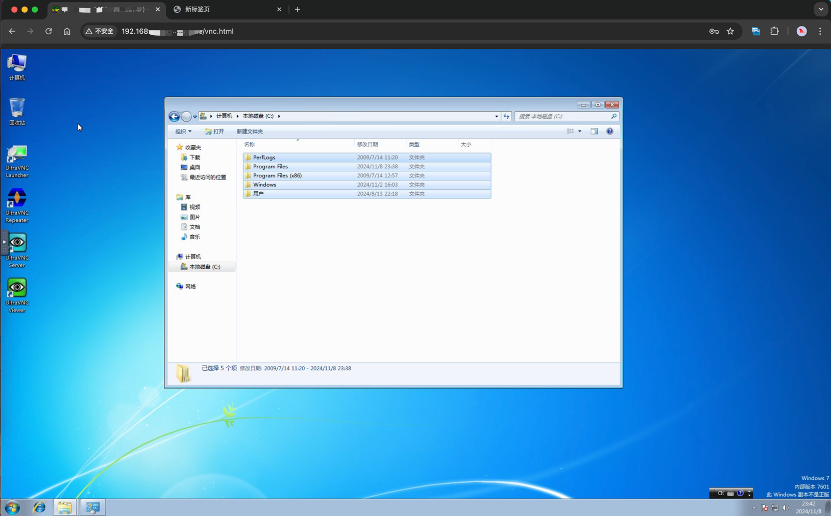Viewport: 832px width, 516px height.
Task: Open a new Chrome tab
Action: point(297,9)
